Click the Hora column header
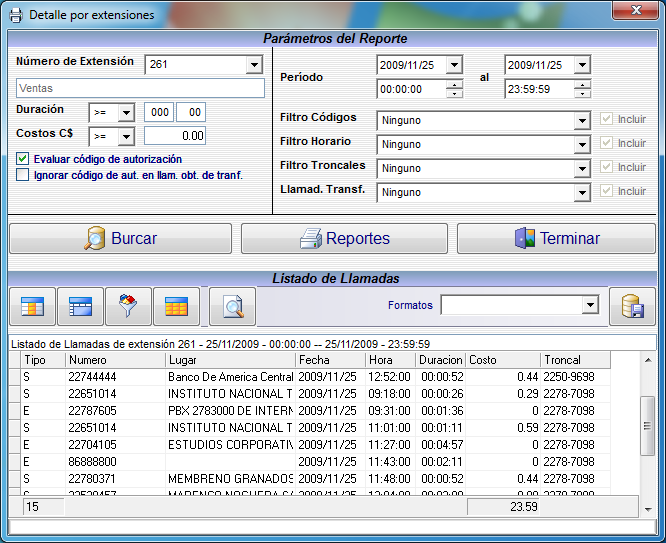The width and height of the screenshot is (666, 543). point(390,360)
